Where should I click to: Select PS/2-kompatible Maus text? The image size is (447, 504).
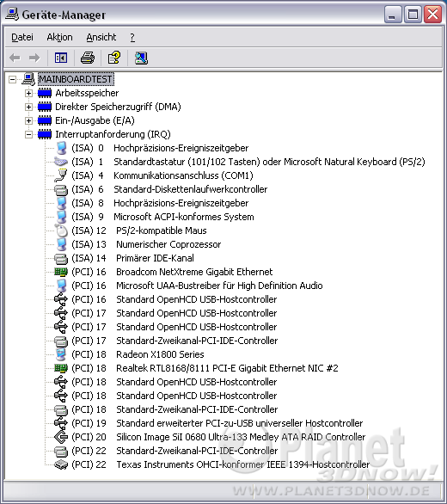(162, 230)
